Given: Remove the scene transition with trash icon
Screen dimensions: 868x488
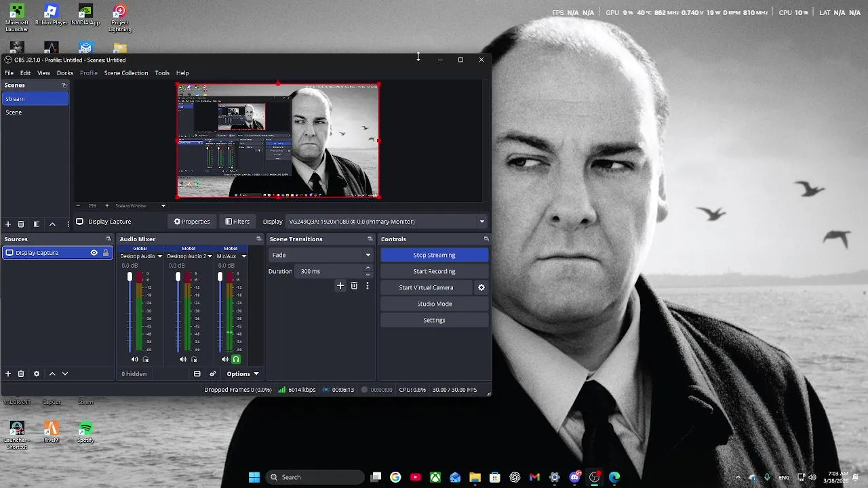Looking at the screenshot, I should pyautogui.click(x=354, y=286).
